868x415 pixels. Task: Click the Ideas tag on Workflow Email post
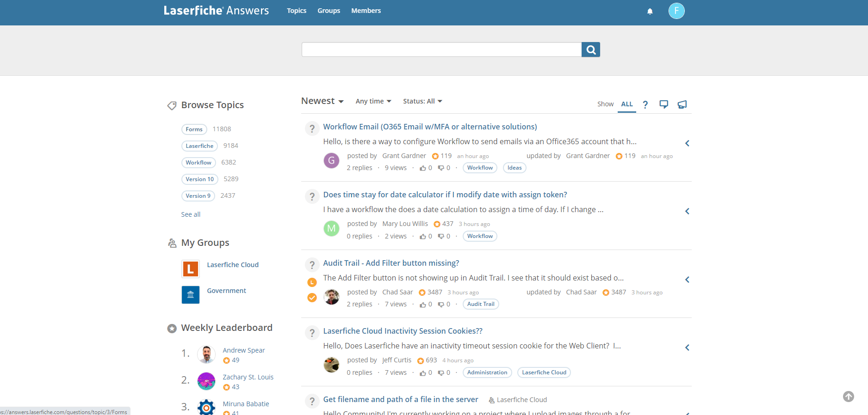(x=515, y=168)
